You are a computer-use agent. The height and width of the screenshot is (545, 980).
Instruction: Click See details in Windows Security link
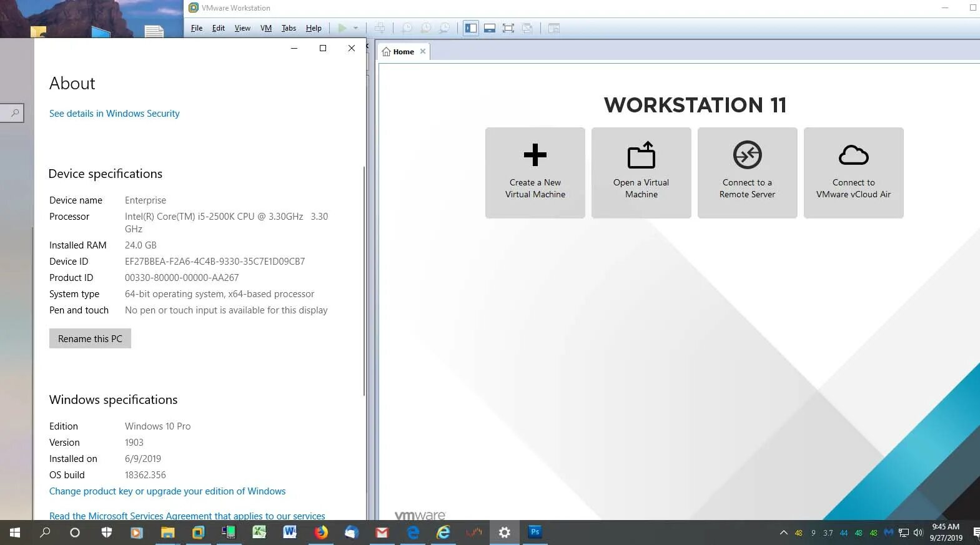tap(114, 114)
